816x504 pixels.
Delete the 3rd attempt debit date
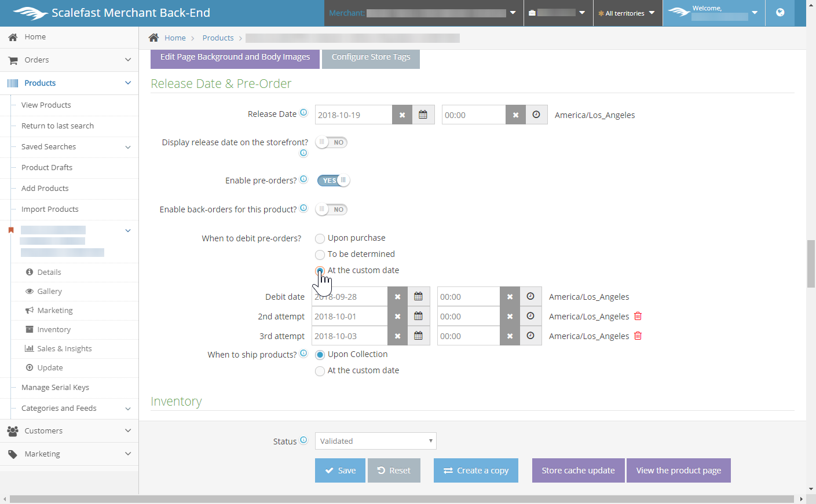638,336
